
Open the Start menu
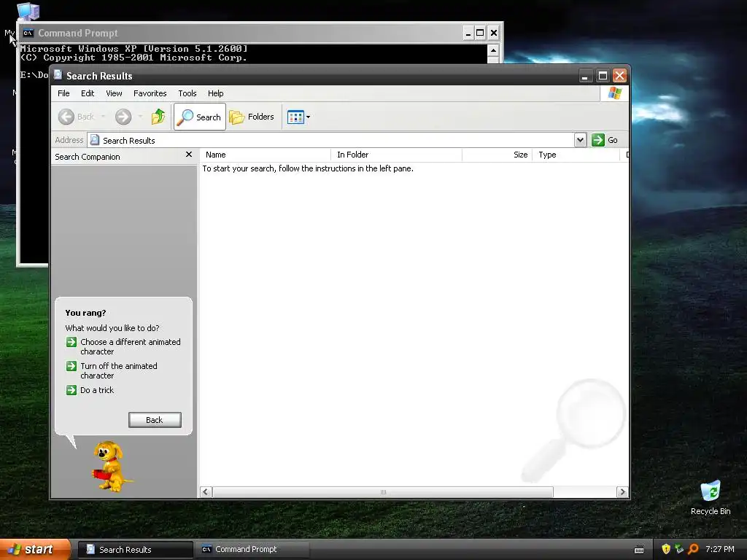[35, 550]
